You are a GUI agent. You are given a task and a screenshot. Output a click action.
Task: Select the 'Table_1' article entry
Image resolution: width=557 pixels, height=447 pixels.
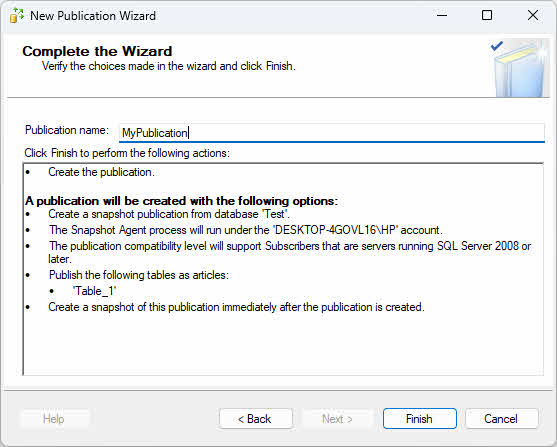pos(94,291)
